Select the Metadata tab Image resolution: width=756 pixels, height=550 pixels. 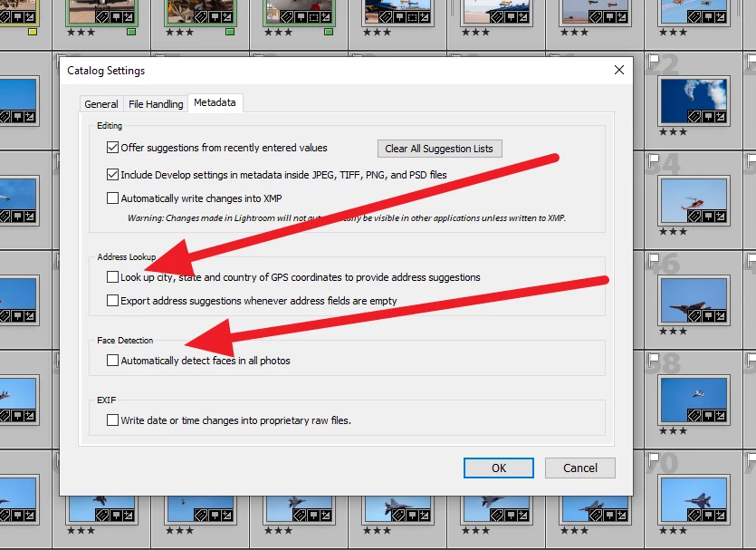point(215,102)
